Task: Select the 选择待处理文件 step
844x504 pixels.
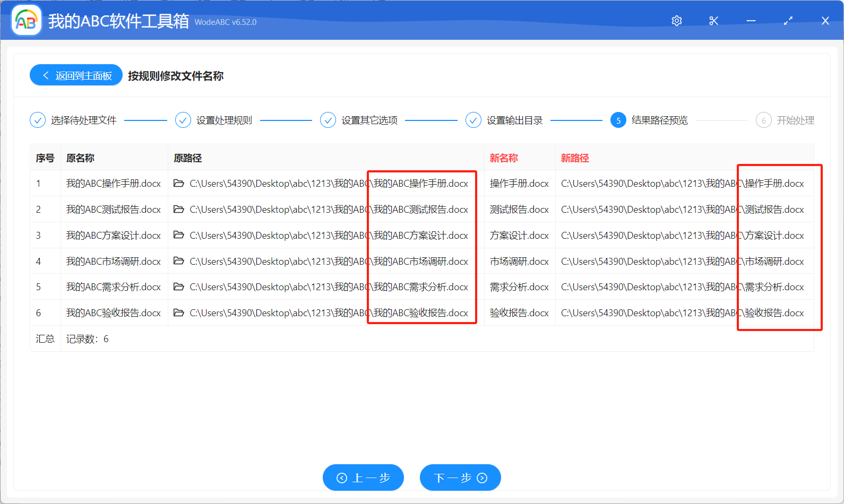Action: point(74,120)
